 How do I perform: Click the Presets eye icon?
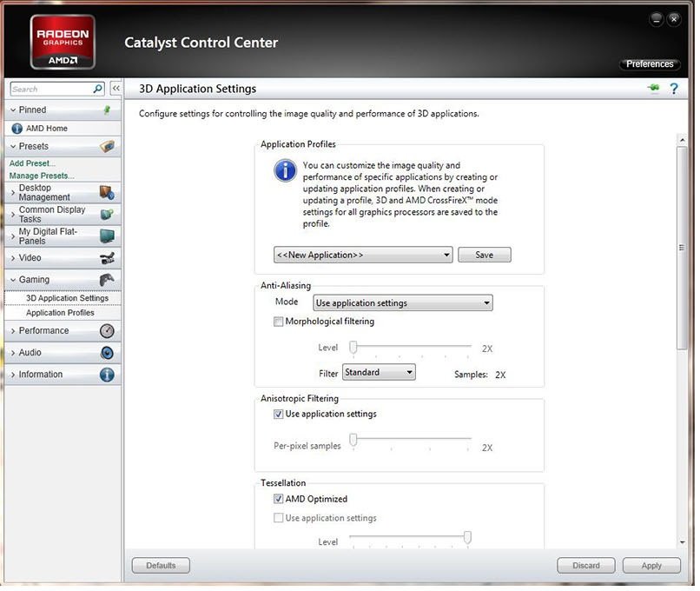(x=107, y=146)
